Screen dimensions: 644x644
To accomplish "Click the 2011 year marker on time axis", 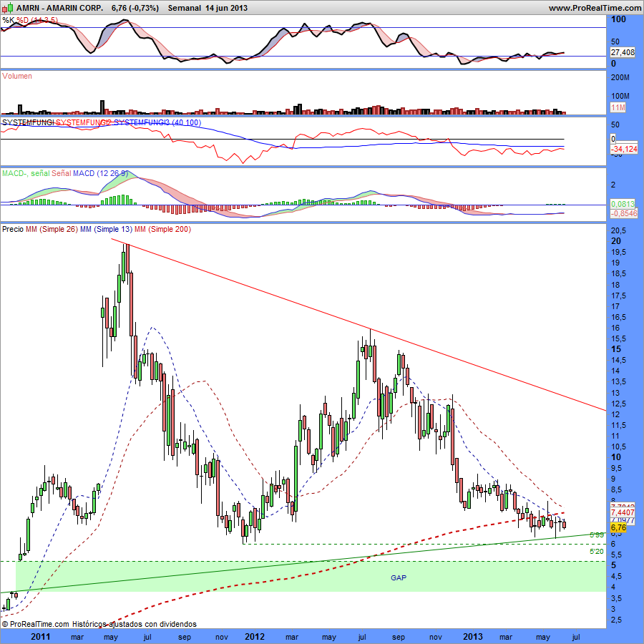I will pyautogui.click(x=40, y=637).
